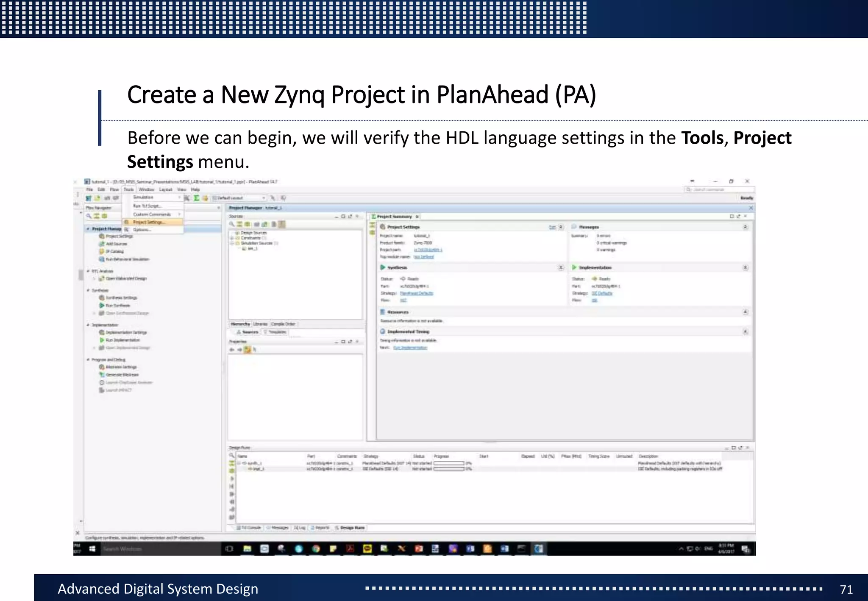This screenshot has width=868, height=601.
Task: Collapse the Program and Debug section
Action: (x=88, y=359)
